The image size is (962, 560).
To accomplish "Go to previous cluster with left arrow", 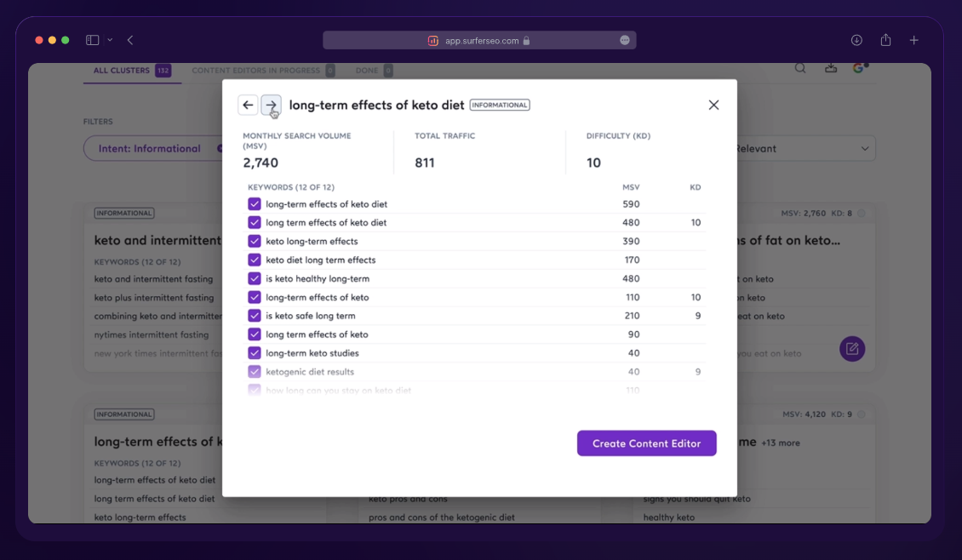I will (248, 105).
